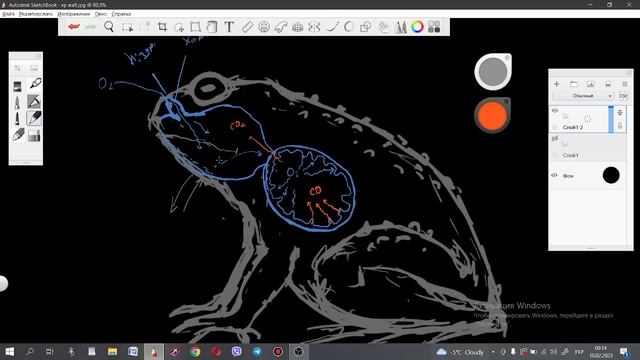Open File Explorer from taskbar
640x360 pixels.
point(112,352)
